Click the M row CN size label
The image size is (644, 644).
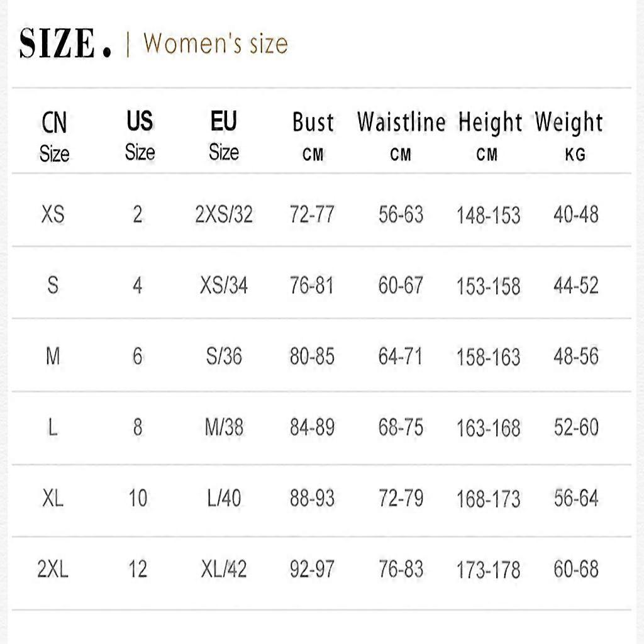53,357
